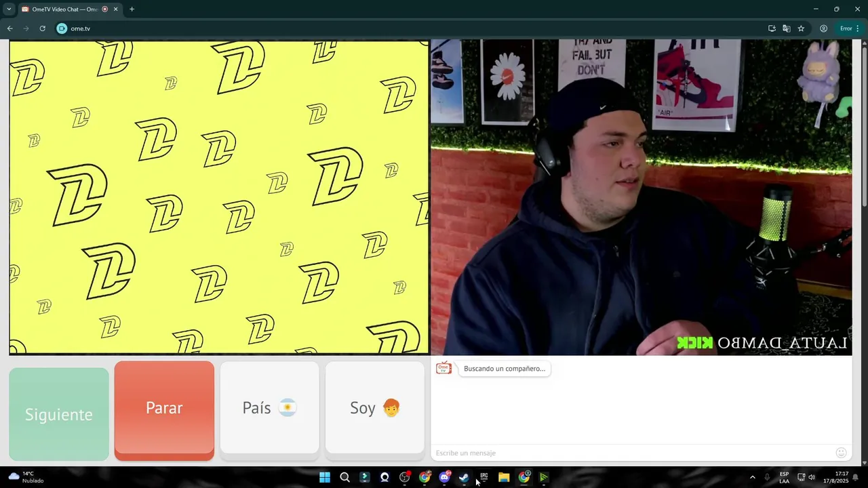Click the OmeTV logo in chat

click(443, 368)
